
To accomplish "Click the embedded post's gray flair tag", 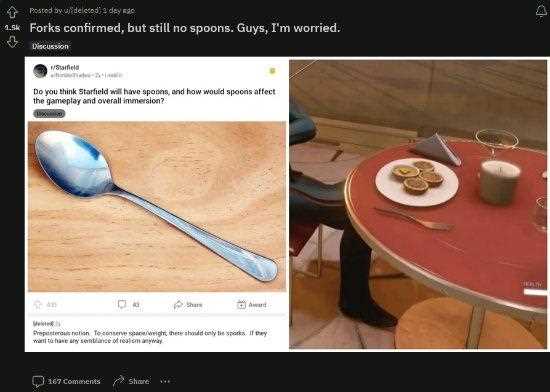I will 49,113.
